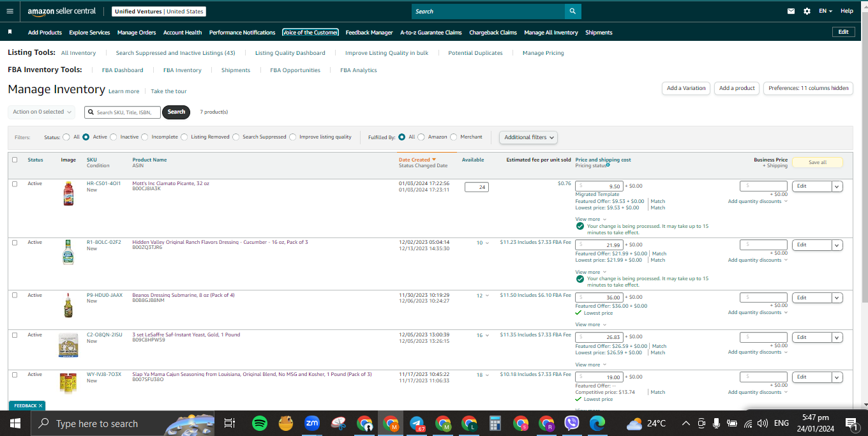The width and height of the screenshot is (868, 436).
Task: Click the microphone tray icon
Action: pyautogui.click(x=716, y=423)
